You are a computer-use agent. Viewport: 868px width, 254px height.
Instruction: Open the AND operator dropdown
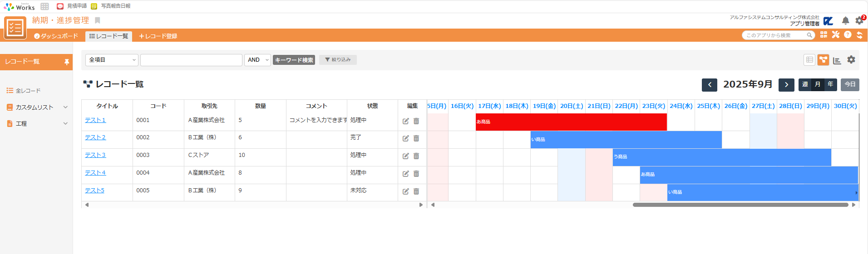257,60
